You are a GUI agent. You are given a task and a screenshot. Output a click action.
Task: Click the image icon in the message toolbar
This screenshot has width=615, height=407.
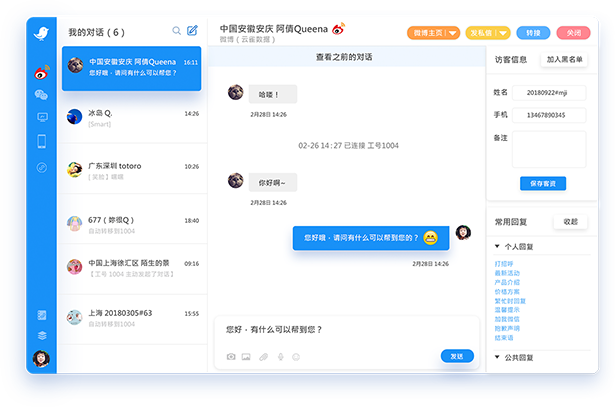pyautogui.click(x=247, y=356)
